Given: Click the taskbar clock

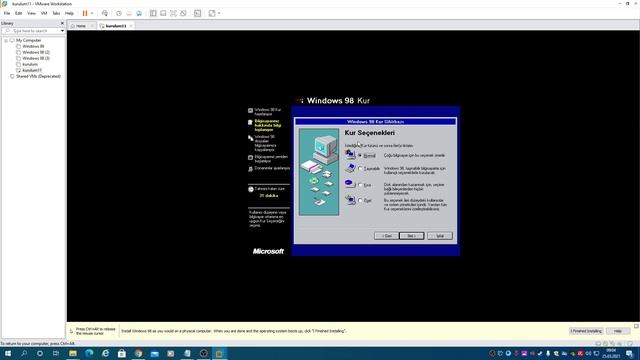Looking at the screenshot, I should pyautogui.click(x=612, y=353).
